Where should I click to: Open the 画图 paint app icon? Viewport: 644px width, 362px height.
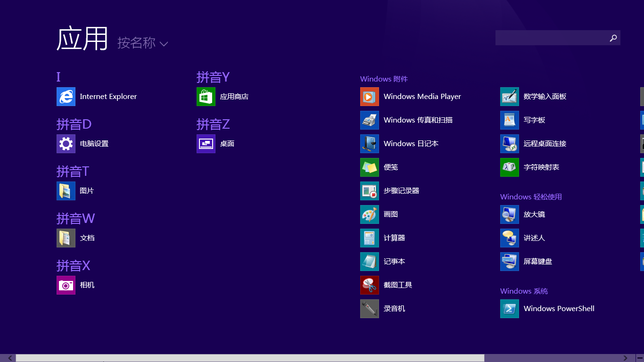370,214
